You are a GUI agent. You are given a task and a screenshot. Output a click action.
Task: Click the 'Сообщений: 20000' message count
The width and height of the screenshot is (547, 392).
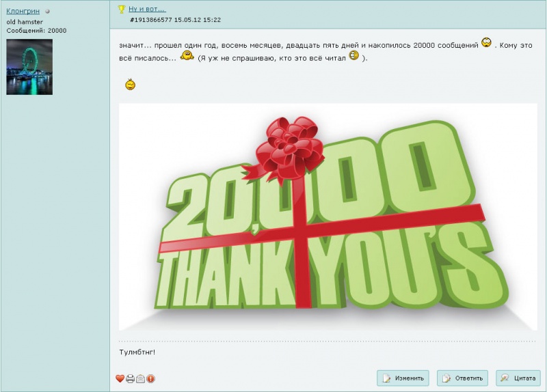coord(36,31)
